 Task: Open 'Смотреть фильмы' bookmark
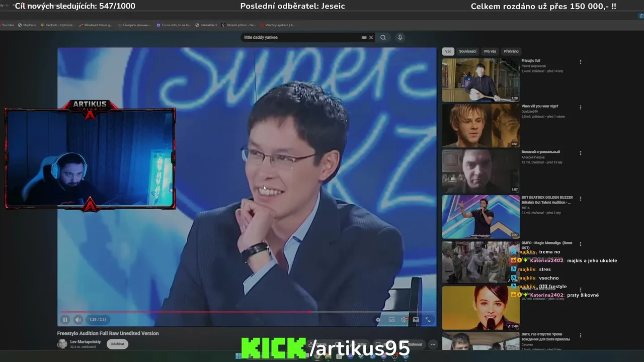tap(134, 25)
